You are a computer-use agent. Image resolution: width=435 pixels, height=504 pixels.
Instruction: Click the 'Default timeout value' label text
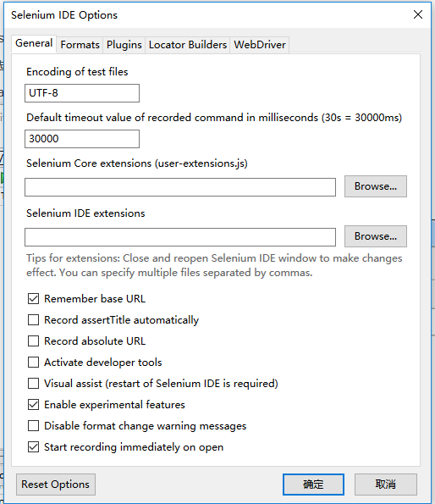(x=214, y=118)
